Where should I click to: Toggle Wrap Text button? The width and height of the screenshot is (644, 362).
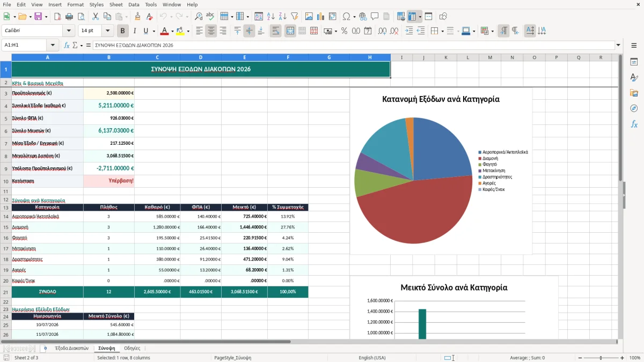click(x=276, y=31)
